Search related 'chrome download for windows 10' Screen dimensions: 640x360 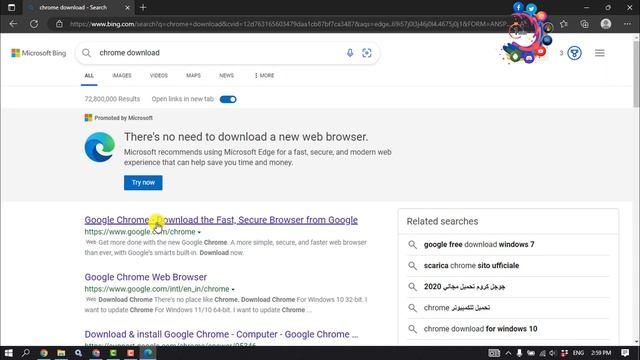(x=480, y=329)
